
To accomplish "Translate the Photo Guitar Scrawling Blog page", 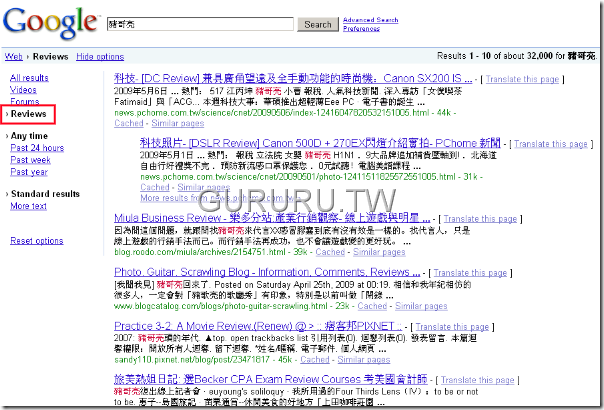I will pos(470,273).
